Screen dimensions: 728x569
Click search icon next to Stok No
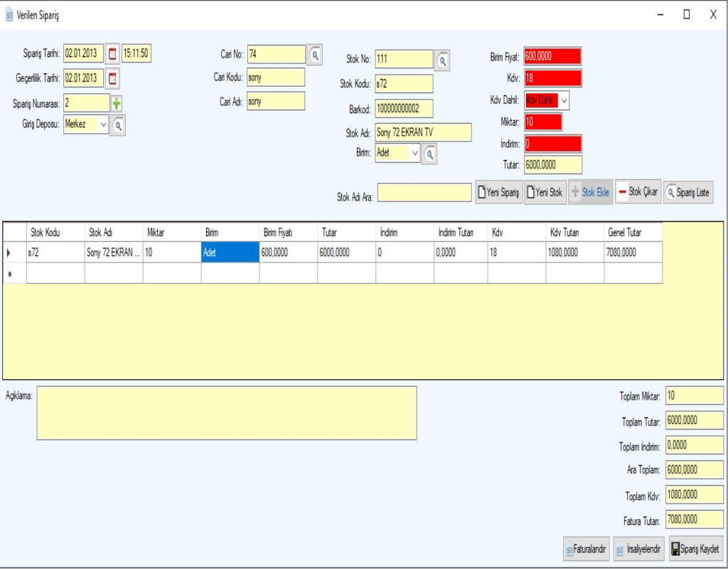[442, 61]
